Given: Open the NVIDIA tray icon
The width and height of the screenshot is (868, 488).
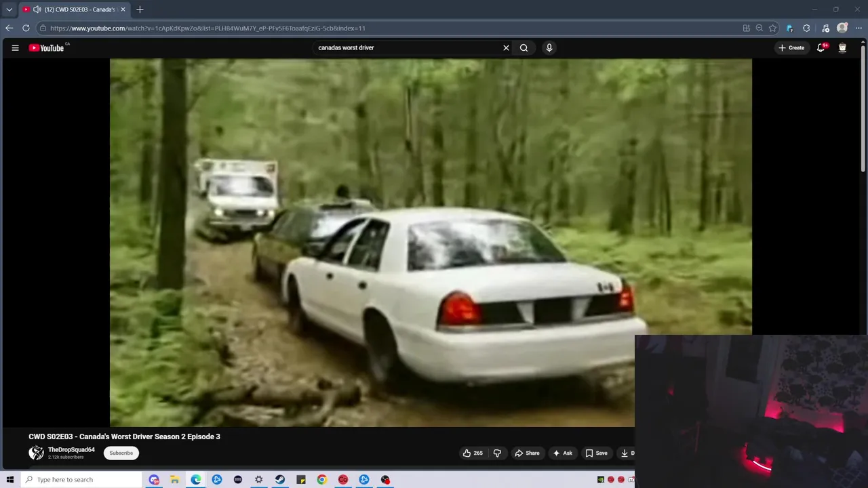Looking at the screenshot, I should click(601, 480).
